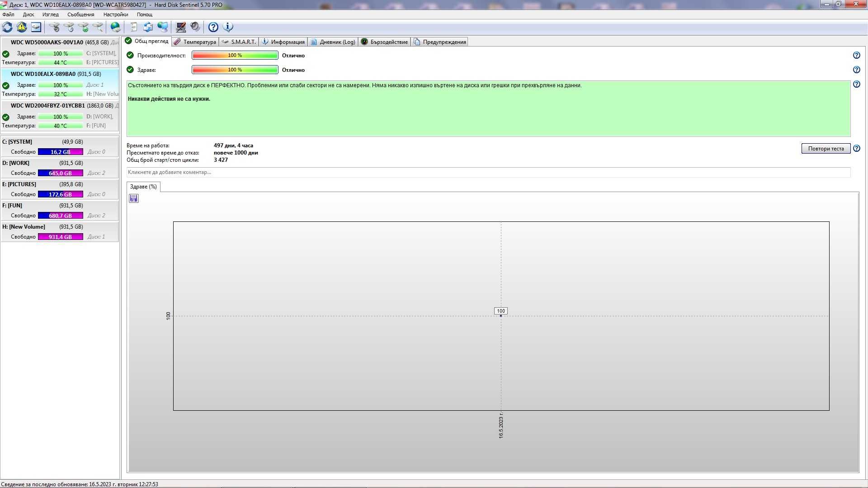Switch to the Температура tab
The width and height of the screenshot is (868, 488).
click(x=195, y=42)
